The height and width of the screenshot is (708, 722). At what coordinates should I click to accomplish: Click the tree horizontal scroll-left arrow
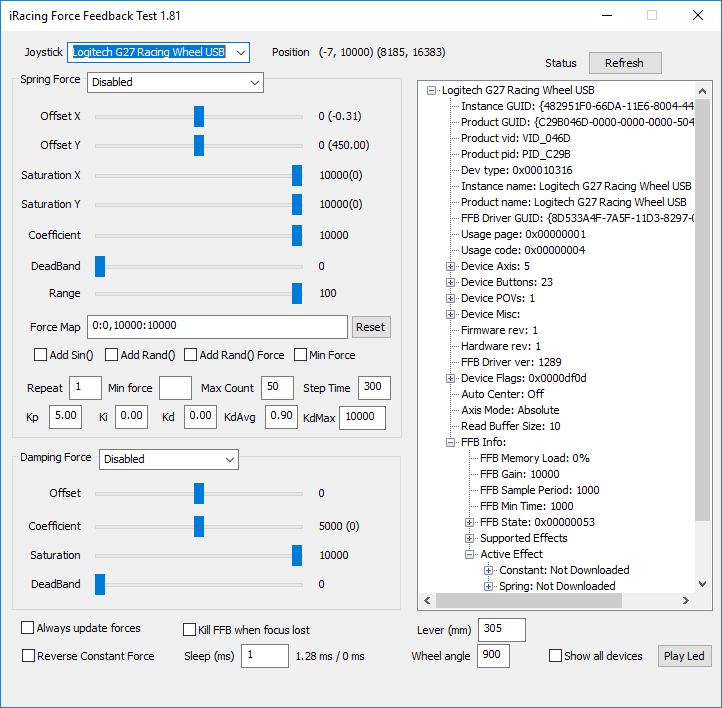pyautogui.click(x=427, y=601)
